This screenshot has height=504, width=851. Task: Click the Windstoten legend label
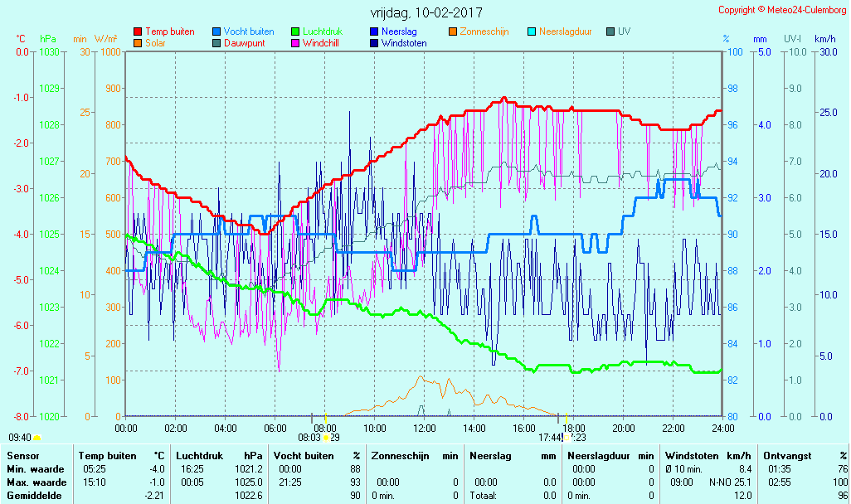404,43
